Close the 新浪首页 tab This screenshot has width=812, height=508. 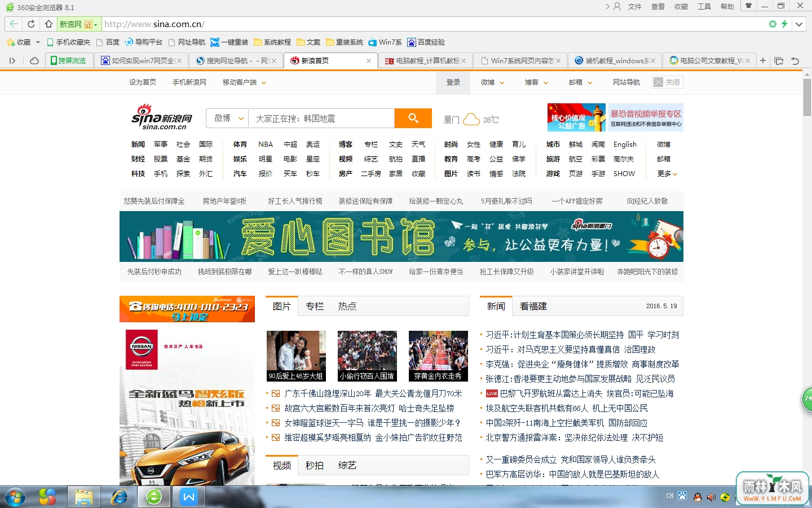tap(368, 60)
